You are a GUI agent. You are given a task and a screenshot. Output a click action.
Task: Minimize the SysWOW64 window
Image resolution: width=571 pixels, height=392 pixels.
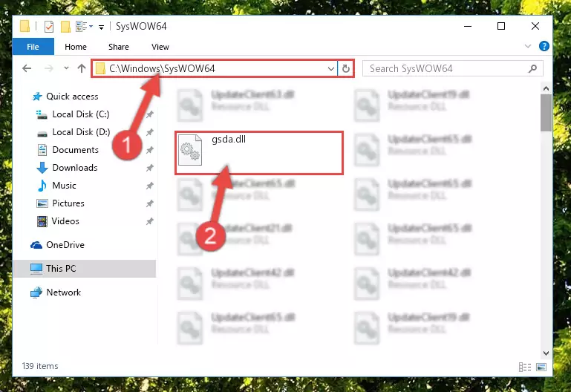468,26
